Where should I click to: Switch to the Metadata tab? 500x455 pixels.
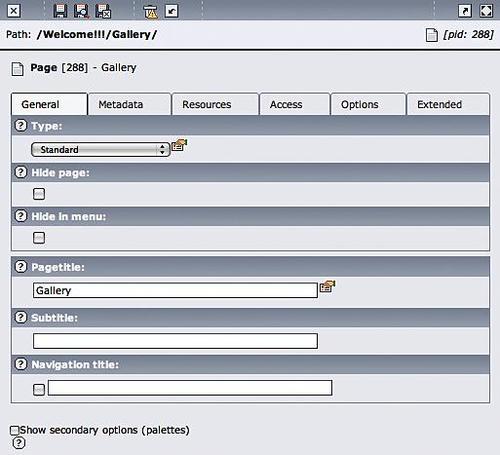130,104
